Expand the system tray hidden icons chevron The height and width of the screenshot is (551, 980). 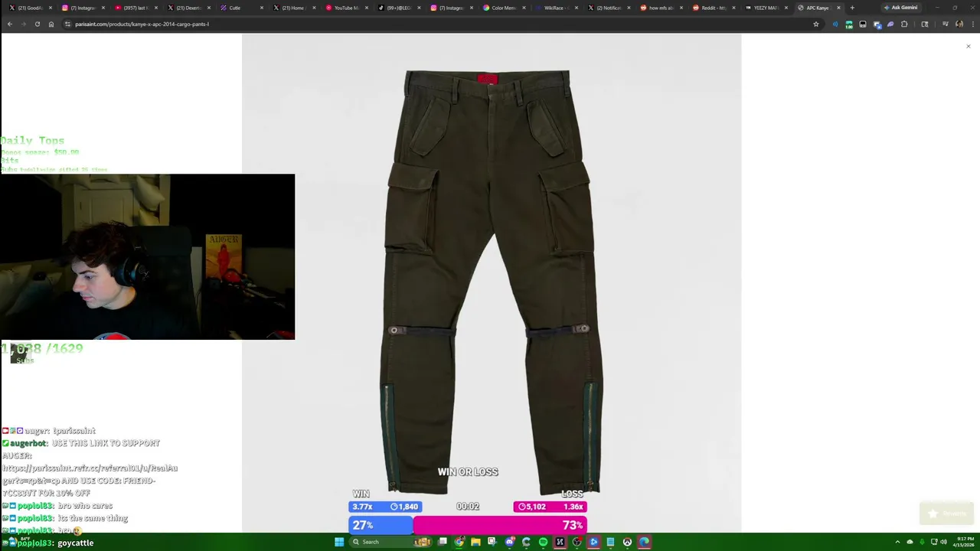click(x=897, y=542)
